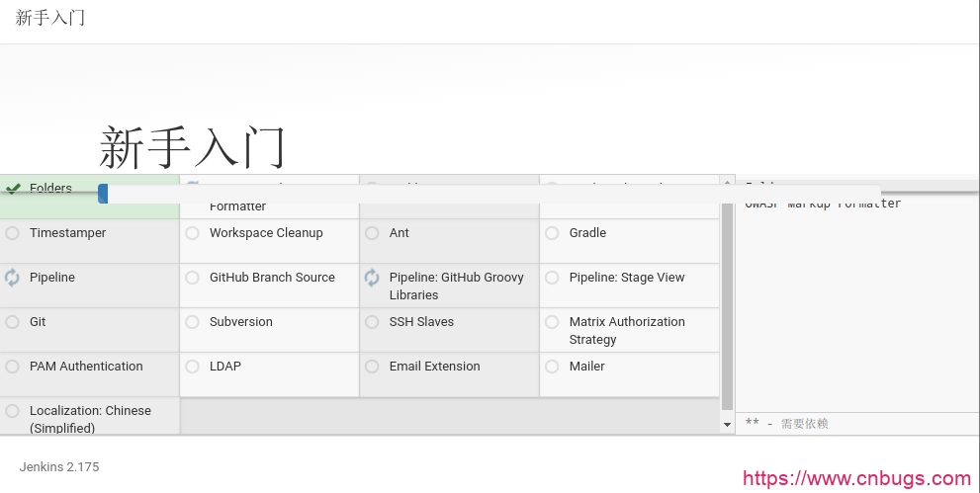Click the green checkmark beside Folders

12,188
